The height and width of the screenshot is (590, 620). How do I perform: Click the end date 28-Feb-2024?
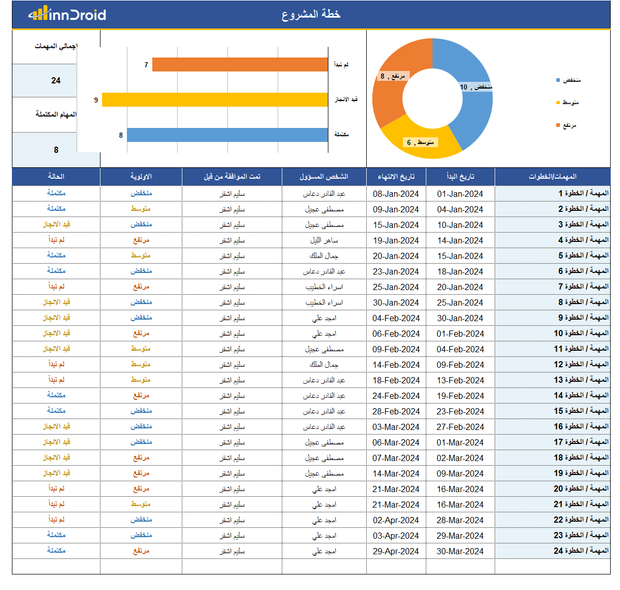click(x=396, y=412)
